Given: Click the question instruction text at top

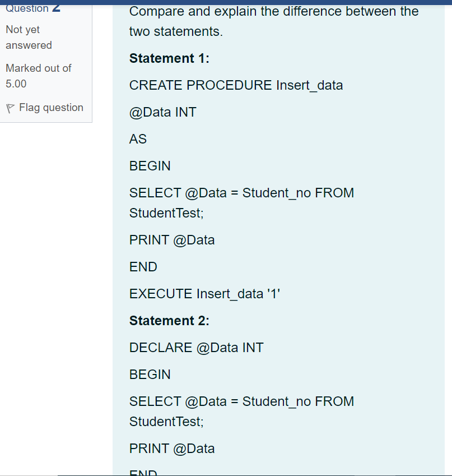Looking at the screenshot, I should pos(273,21).
